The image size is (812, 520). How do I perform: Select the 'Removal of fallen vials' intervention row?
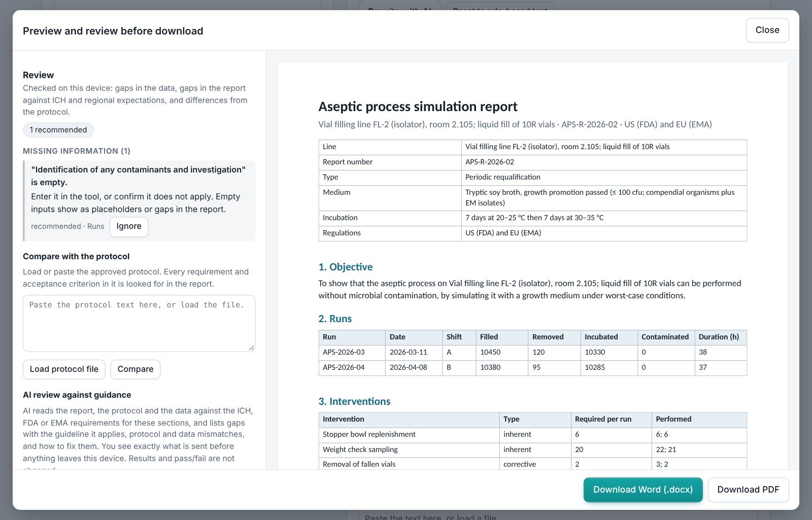click(x=533, y=464)
